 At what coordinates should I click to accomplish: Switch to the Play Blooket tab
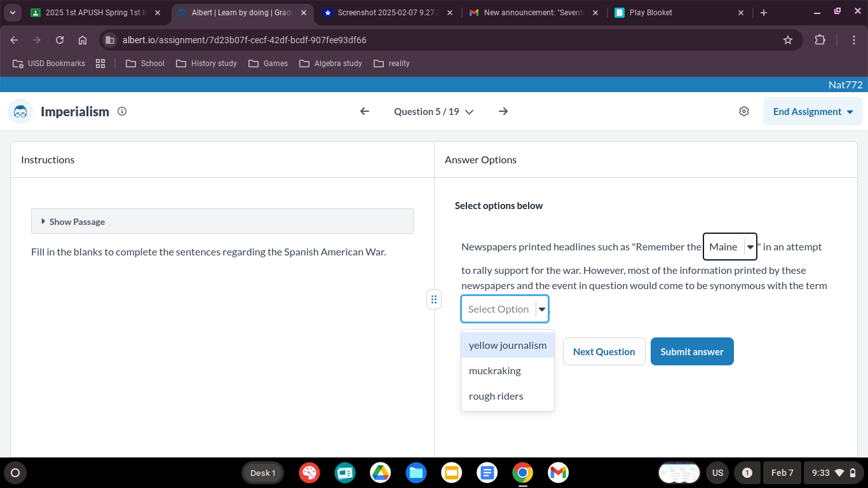click(680, 13)
